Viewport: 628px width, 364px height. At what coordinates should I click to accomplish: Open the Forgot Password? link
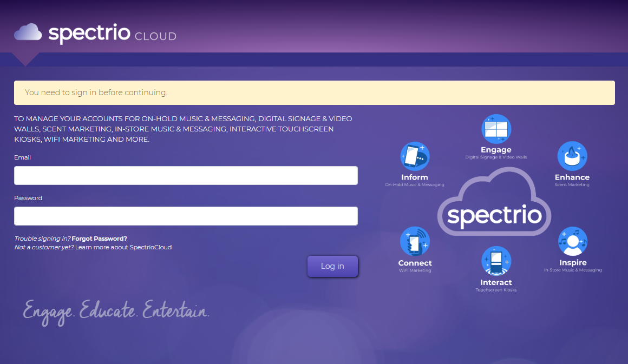coord(99,239)
